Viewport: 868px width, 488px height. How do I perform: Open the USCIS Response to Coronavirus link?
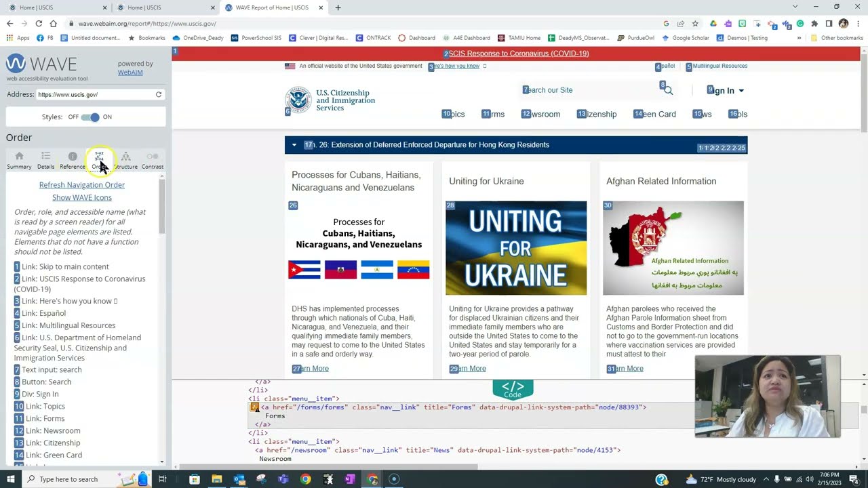click(516, 54)
